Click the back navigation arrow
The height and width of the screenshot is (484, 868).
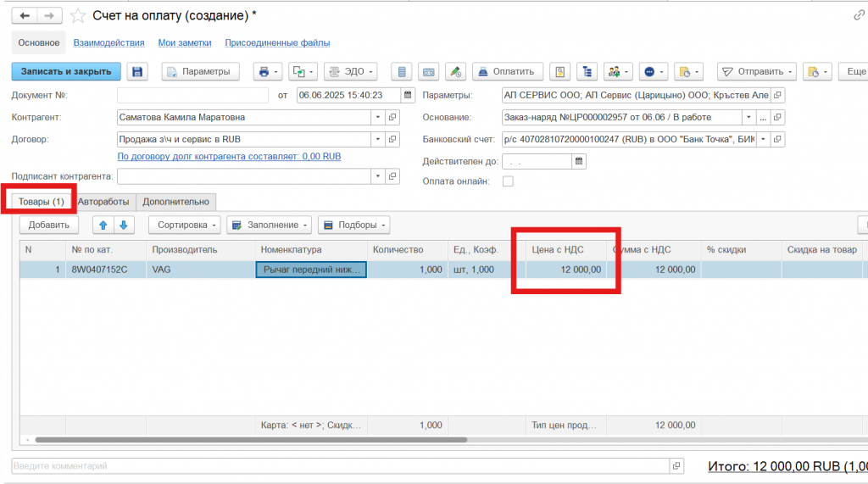[x=26, y=16]
